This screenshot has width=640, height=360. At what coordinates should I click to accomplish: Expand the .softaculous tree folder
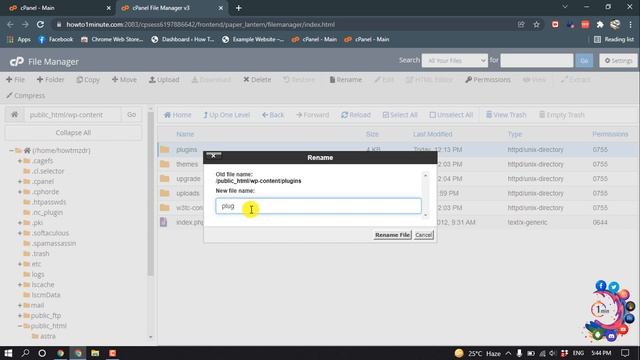20,233
